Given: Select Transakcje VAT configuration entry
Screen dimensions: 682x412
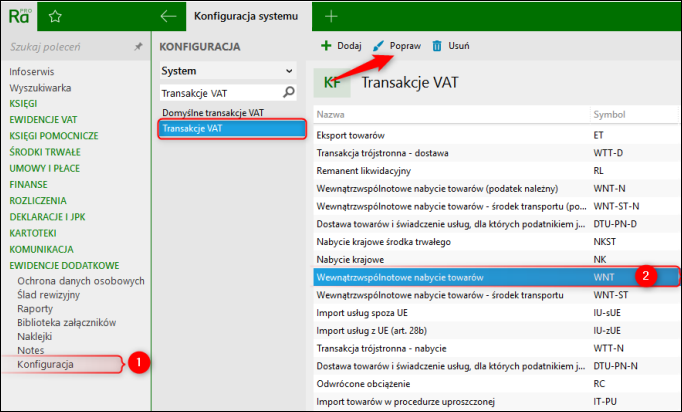Looking at the screenshot, I should point(232,129).
